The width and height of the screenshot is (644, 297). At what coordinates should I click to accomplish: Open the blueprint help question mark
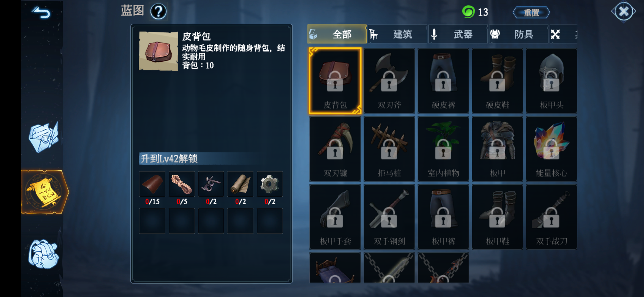(x=159, y=12)
